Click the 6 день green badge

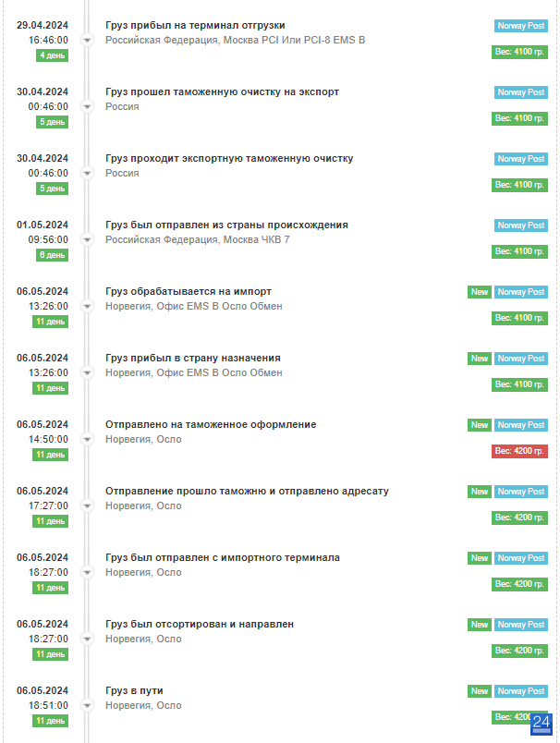(x=52, y=255)
